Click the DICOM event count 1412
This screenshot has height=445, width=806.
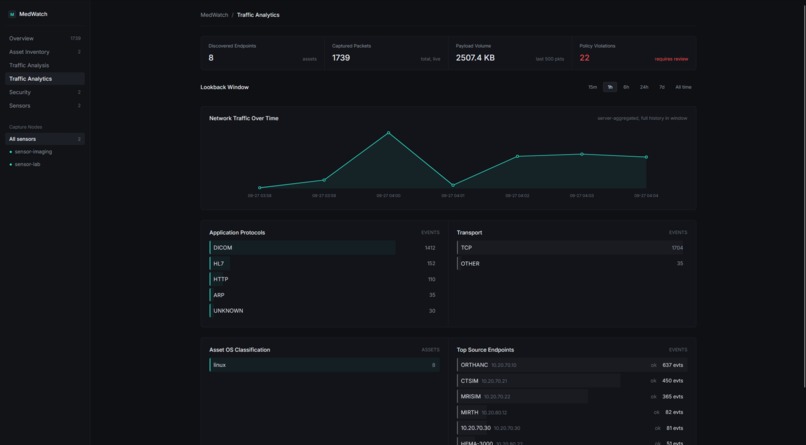tap(430, 248)
